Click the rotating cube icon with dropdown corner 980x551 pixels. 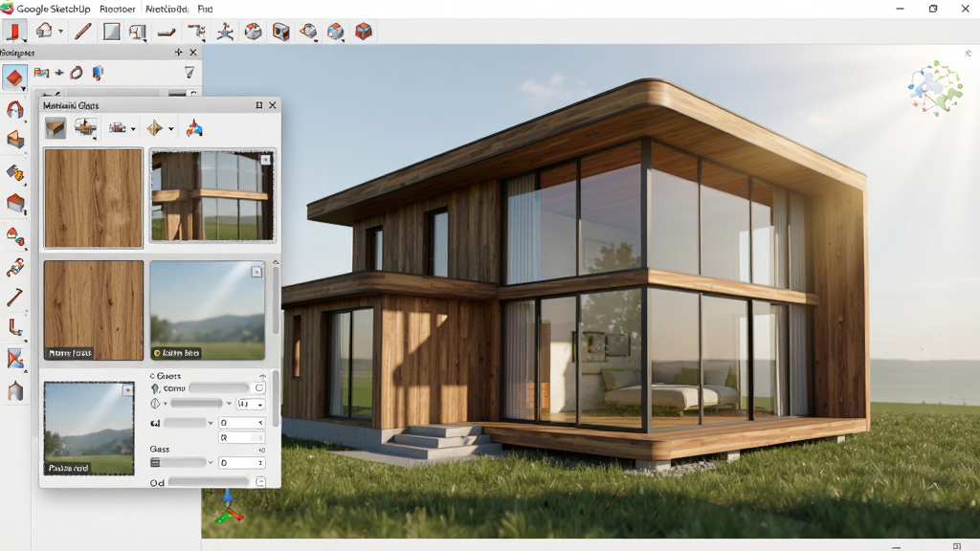[308, 32]
